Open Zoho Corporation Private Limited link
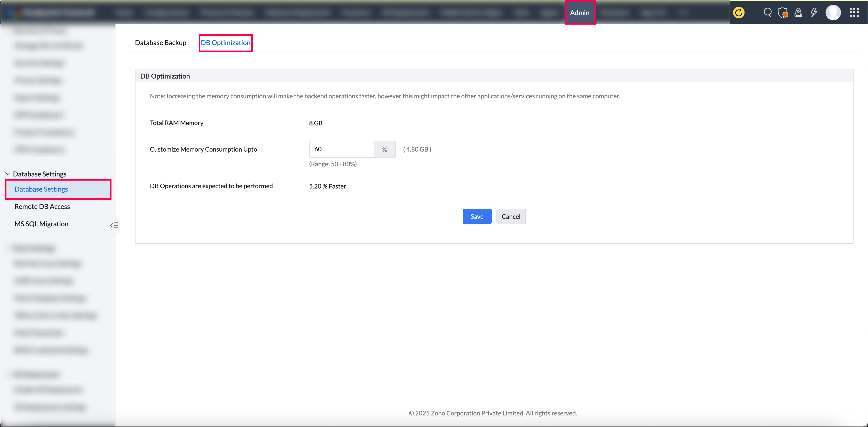Viewport: 868px width, 427px height. pos(477,413)
